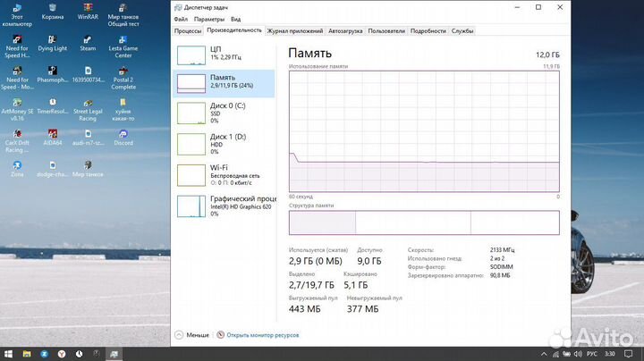Select the Street Legal Racing icon

pyautogui.click(x=88, y=110)
